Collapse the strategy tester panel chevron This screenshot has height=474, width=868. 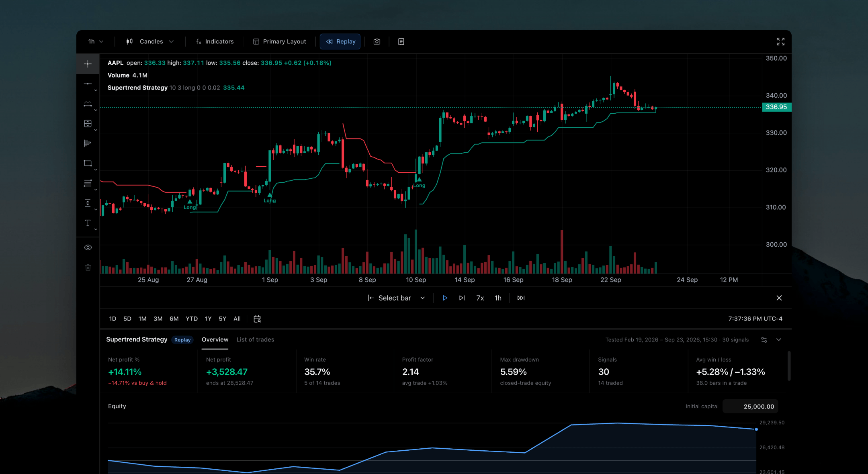pyautogui.click(x=779, y=340)
